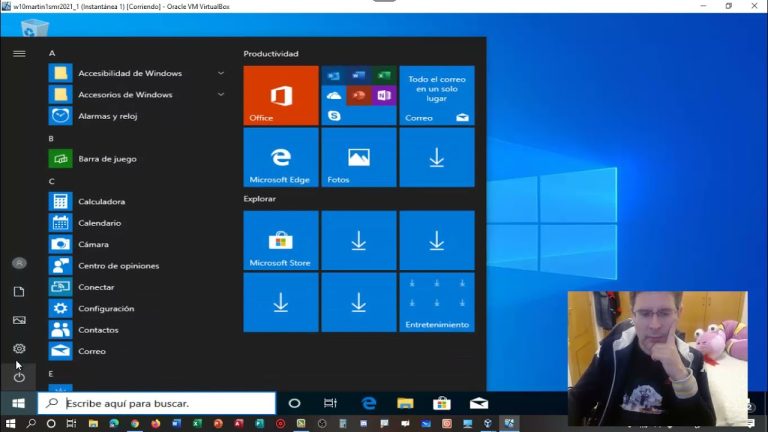The image size is (768, 432).
Task: Launch Microsoft Edge from the start tiles
Action: click(280, 157)
